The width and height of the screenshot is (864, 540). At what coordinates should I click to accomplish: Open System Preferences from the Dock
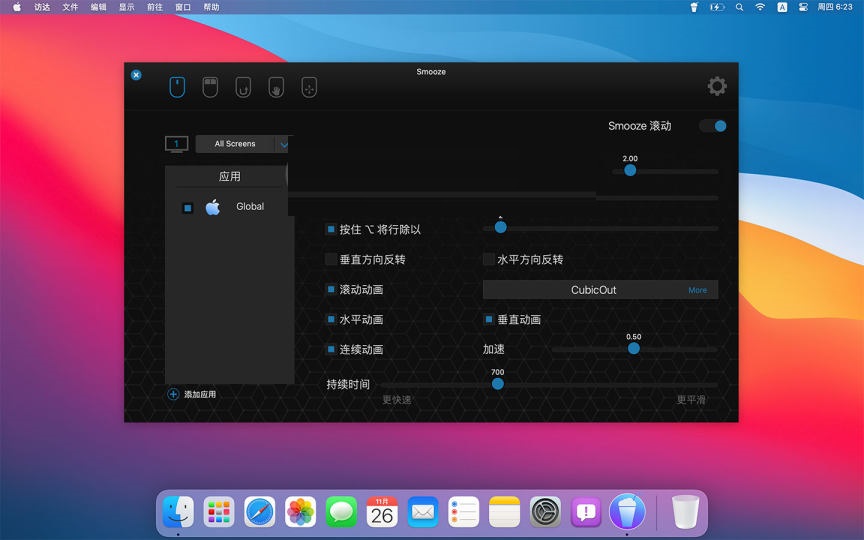(x=545, y=512)
